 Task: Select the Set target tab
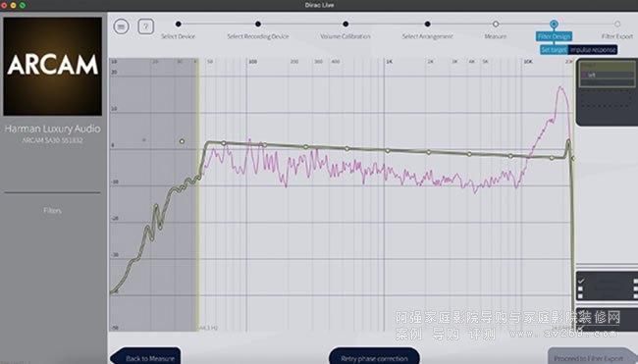[x=554, y=50]
